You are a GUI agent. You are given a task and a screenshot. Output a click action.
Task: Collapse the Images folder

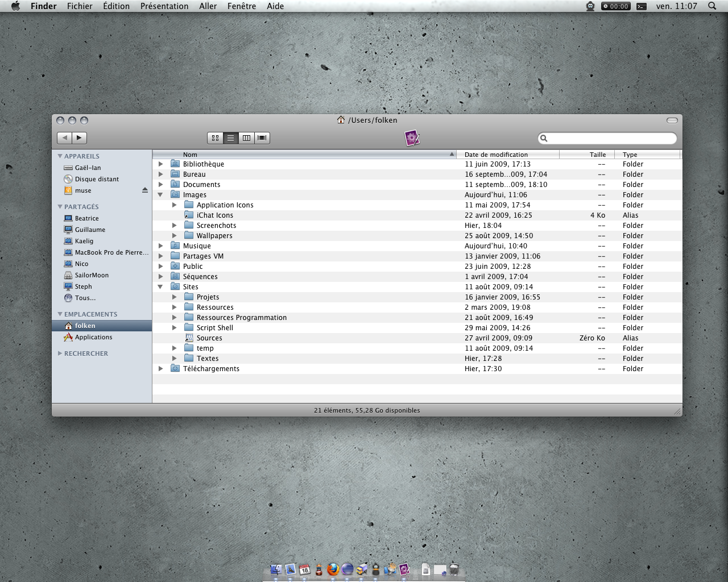click(x=160, y=195)
